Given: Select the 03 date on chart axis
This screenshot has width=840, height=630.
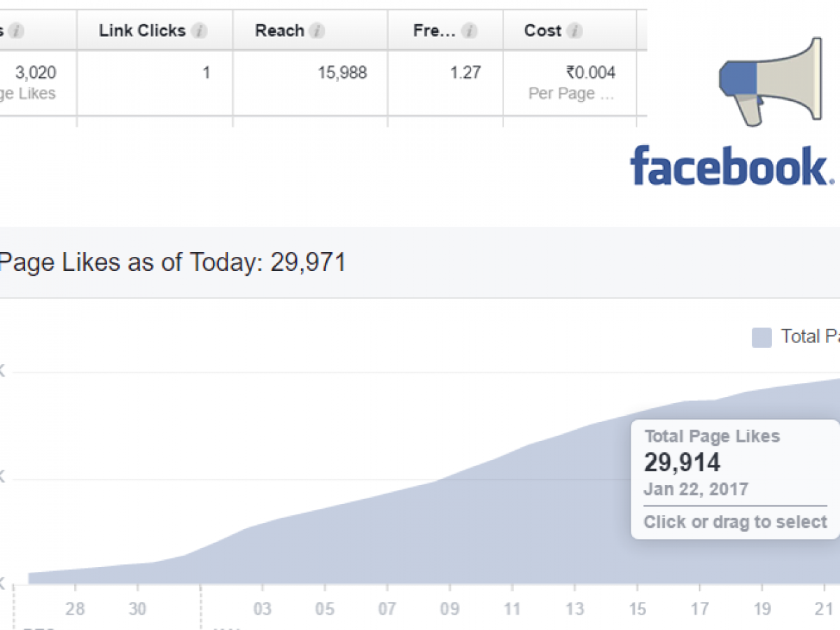Looking at the screenshot, I should click(x=262, y=609).
